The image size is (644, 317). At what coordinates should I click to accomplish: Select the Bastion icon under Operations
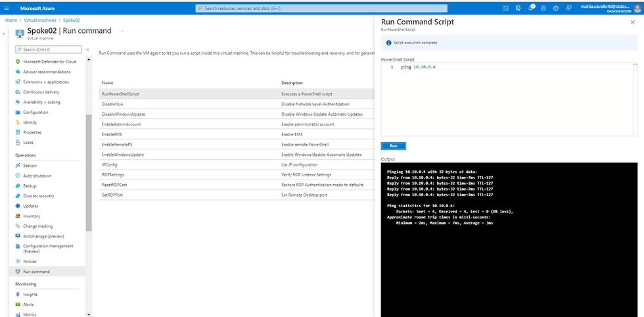[x=18, y=166]
